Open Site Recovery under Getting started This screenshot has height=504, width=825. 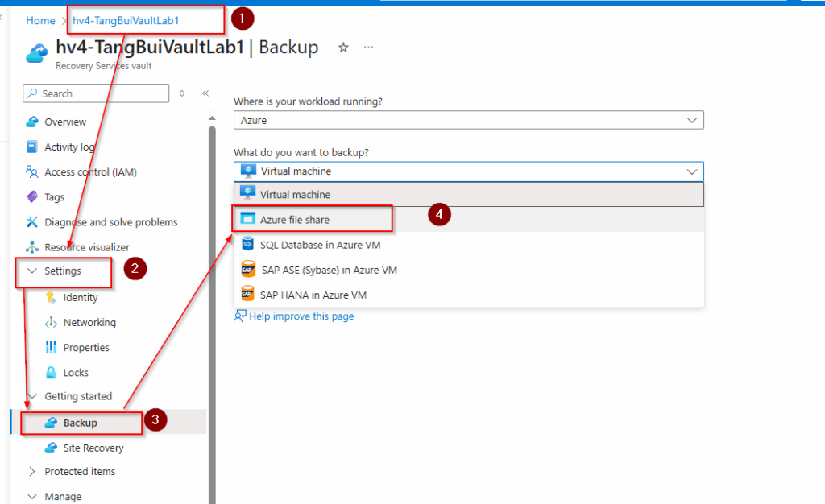tap(93, 448)
